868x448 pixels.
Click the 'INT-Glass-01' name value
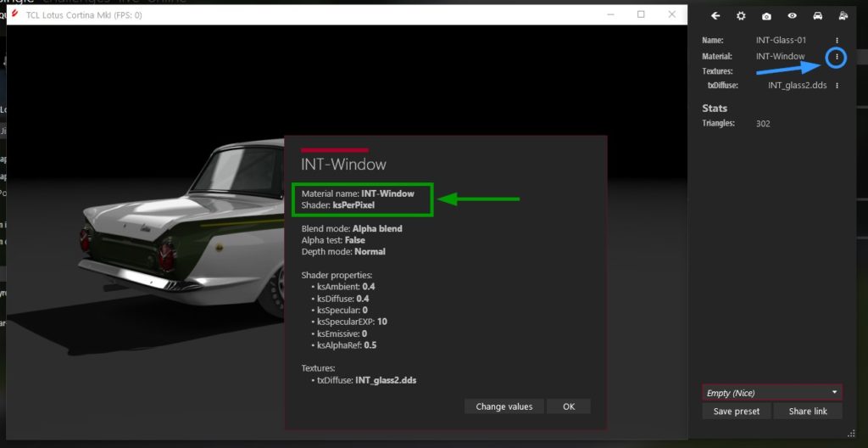(781, 41)
